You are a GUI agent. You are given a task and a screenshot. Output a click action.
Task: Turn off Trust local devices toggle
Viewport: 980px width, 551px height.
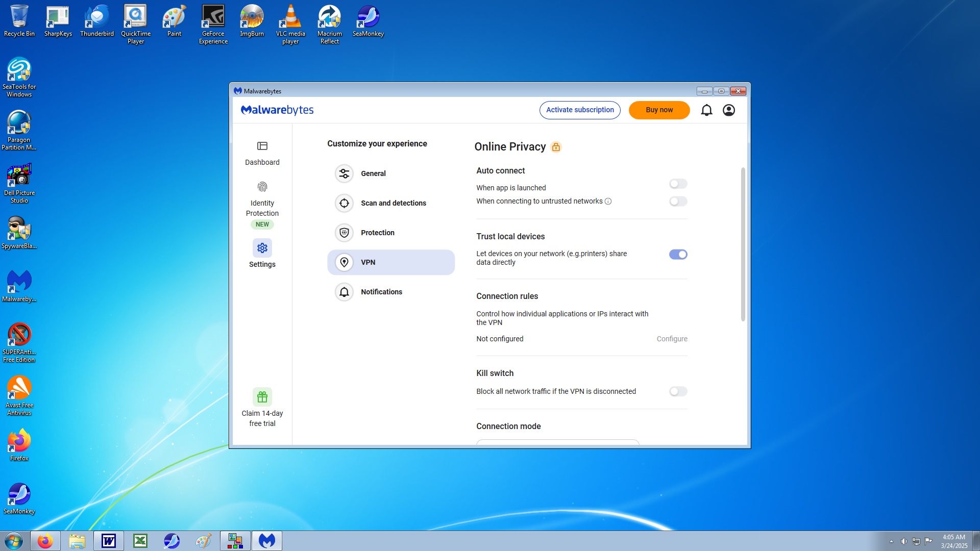point(678,255)
